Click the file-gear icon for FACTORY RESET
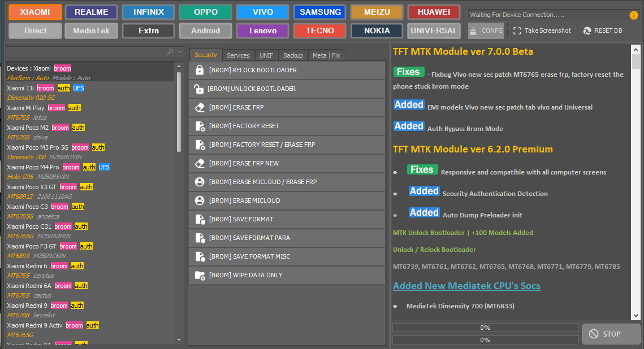The image size is (644, 349). point(201,126)
